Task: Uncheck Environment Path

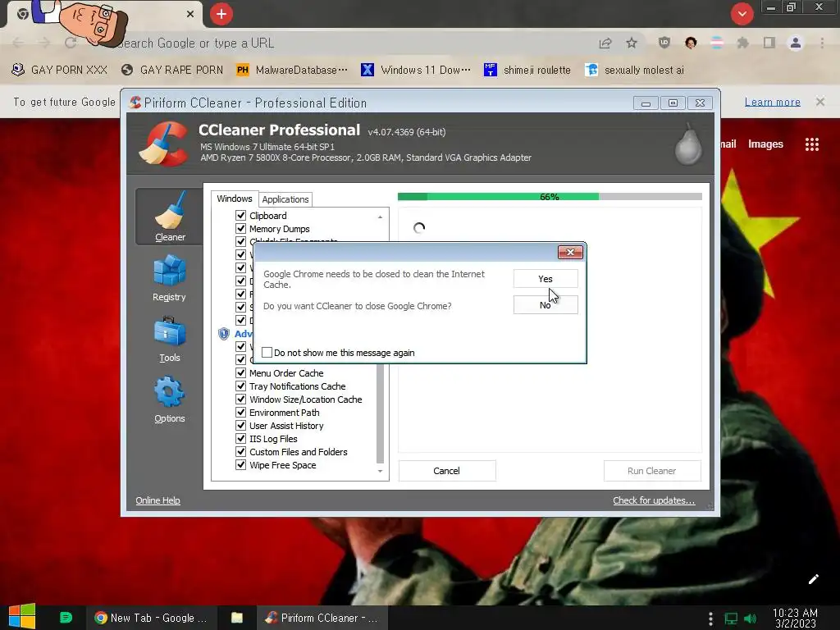Action: (x=240, y=413)
